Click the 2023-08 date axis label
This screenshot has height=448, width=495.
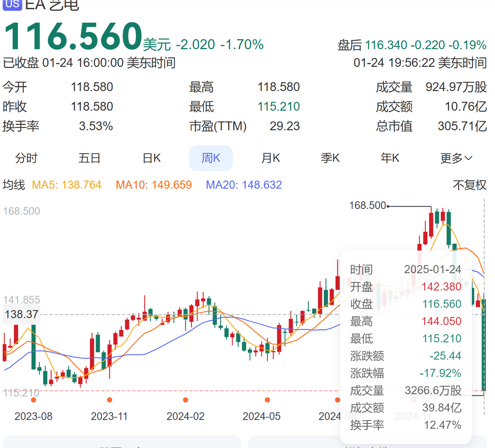(33, 416)
